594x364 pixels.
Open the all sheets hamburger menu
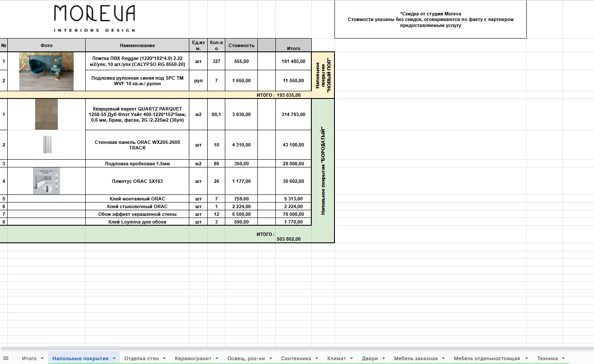pos(6,358)
